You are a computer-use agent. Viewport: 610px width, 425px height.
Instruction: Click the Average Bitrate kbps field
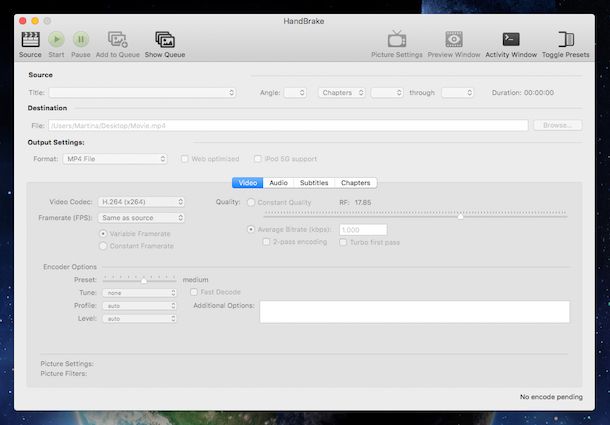coord(363,230)
